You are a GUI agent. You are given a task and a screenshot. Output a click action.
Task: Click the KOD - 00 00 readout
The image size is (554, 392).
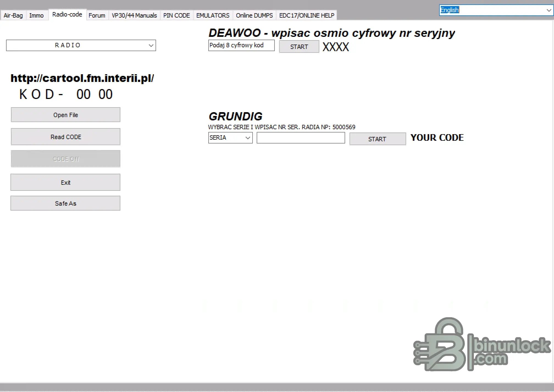(66, 94)
